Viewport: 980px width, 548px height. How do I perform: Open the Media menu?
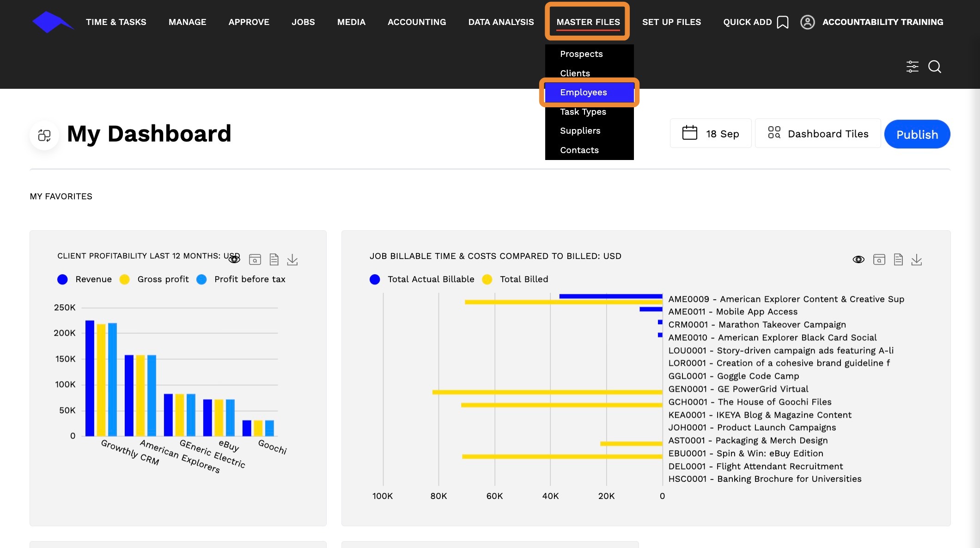351,22
